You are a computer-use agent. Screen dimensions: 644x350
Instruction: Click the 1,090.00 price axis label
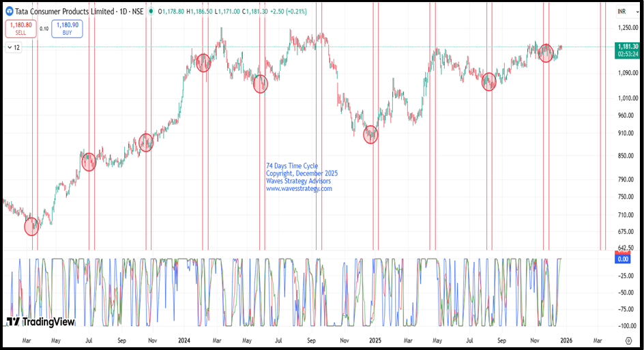tap(628, 73)
